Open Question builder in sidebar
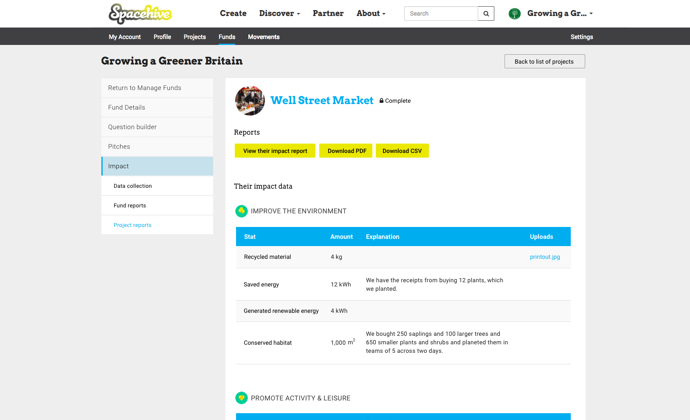Image resolution: width=690 pixels, height=420 pixels. click(x=157, y=127)
